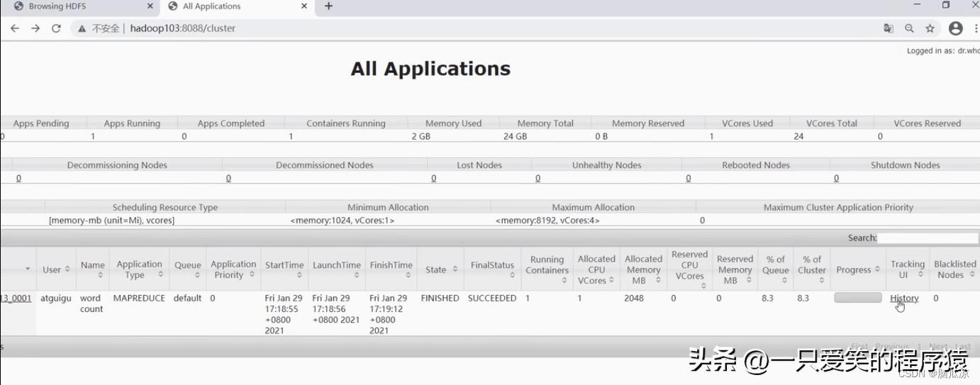Reload the page with refresh icon
The height and width of the screenshot is (385, 980).
(56, 28)
